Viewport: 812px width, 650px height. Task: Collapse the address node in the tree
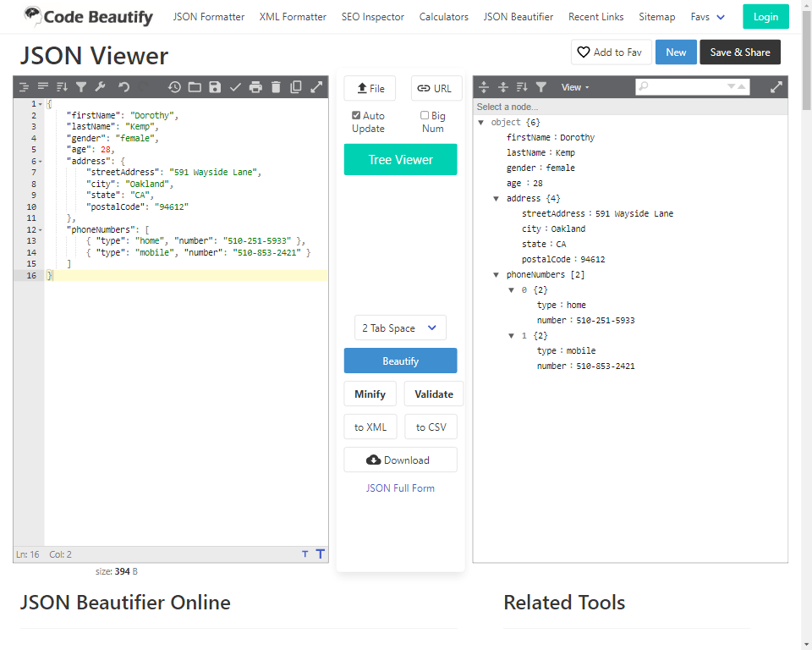[x=495, y=197]
